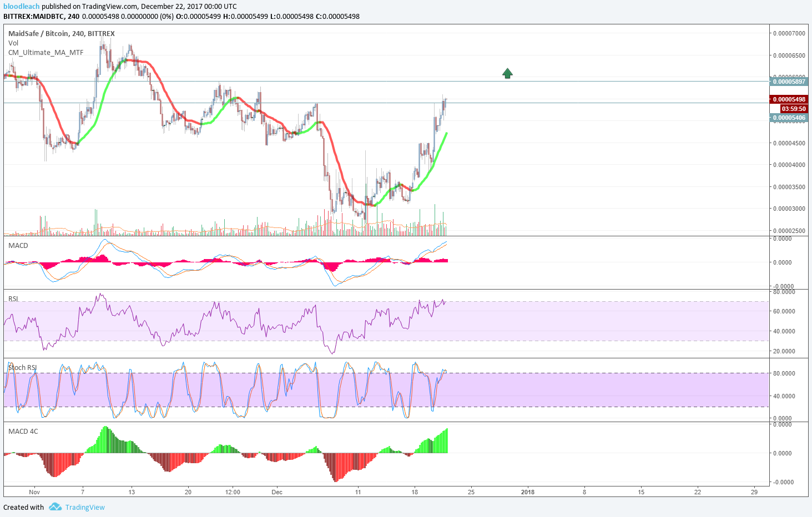Click the 0.00004500 price axis value
This screenshot has width=812, height=517.
pyautogui.click(x=789, y=143)
